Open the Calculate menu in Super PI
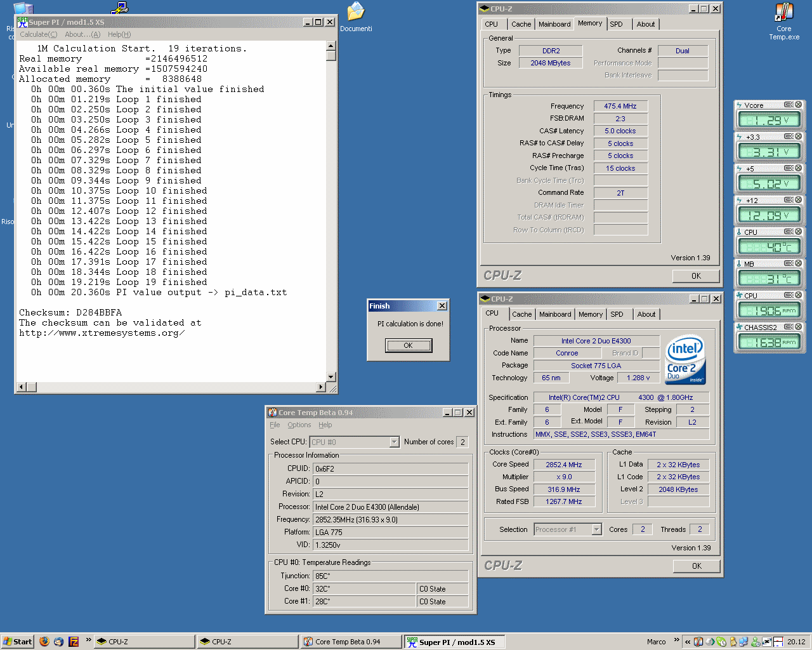This screenshot has height=650, width=812. 38,34
